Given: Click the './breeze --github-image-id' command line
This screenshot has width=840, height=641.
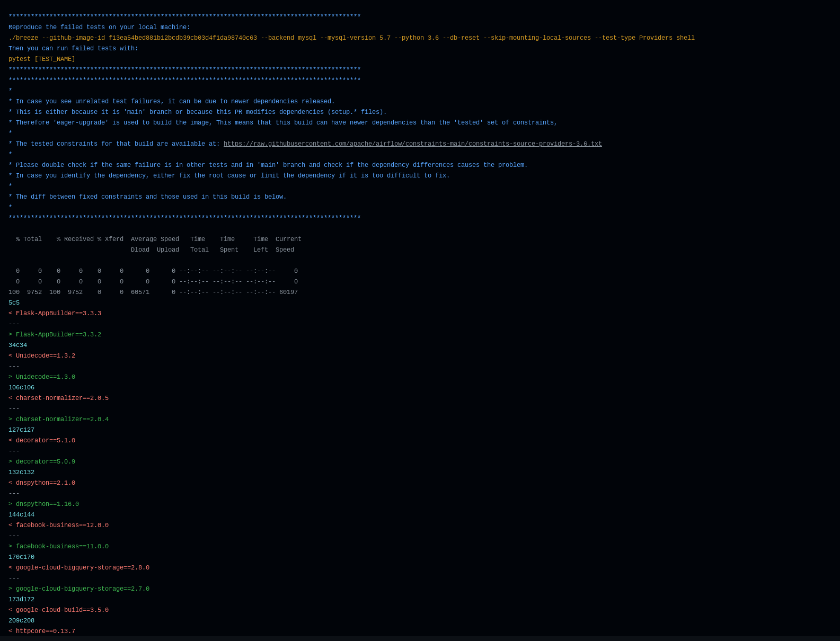Looking at the screenshot, I should click(351, 38).
